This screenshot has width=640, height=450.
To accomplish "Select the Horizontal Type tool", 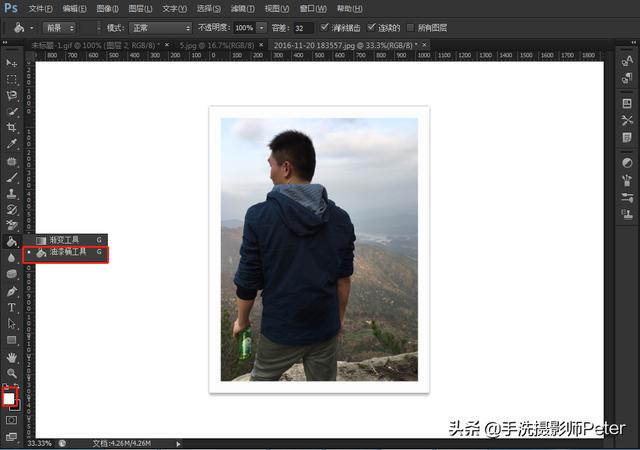I will click(12, 307).
